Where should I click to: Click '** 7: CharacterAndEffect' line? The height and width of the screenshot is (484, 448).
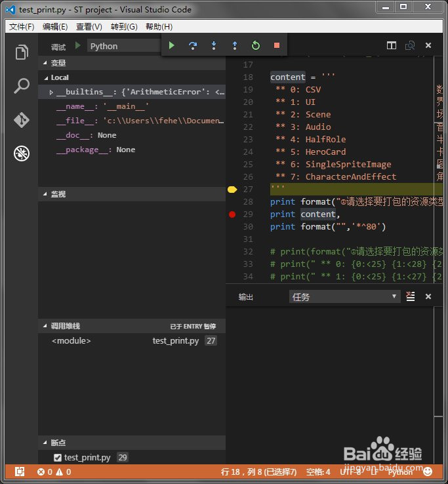(336, 177)
